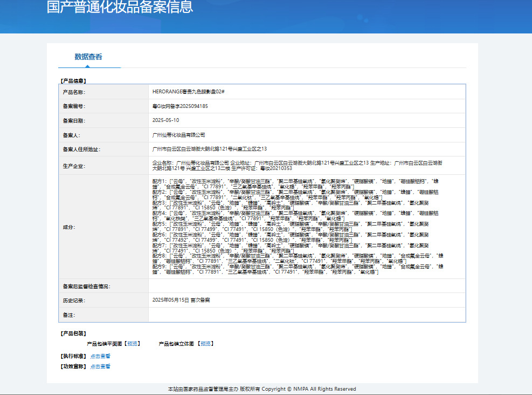Click the 产品名称 row label

pyautogui.click(x=74, y=92)
